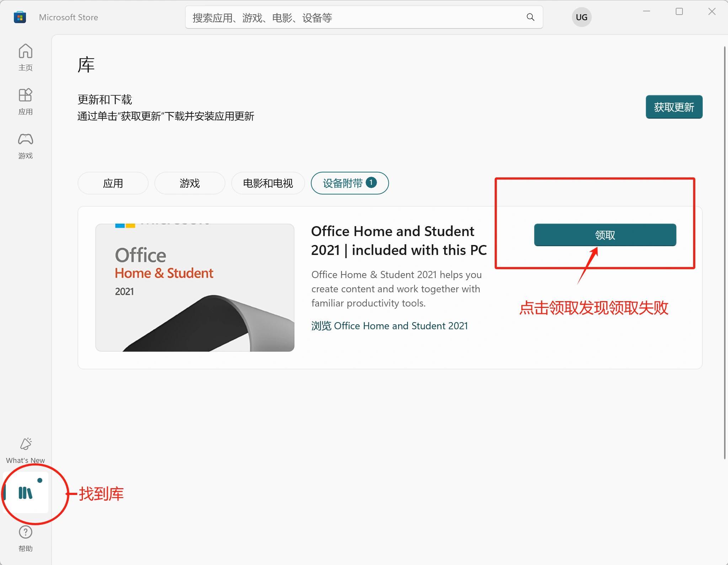
Task: Click the Office Home & Student description text
Action: [x=397, y=289]
